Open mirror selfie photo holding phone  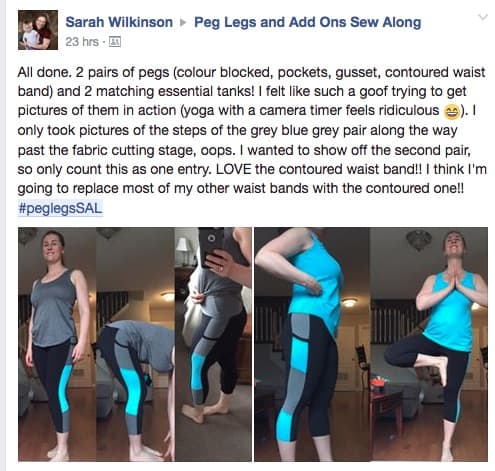coord(213,344)
